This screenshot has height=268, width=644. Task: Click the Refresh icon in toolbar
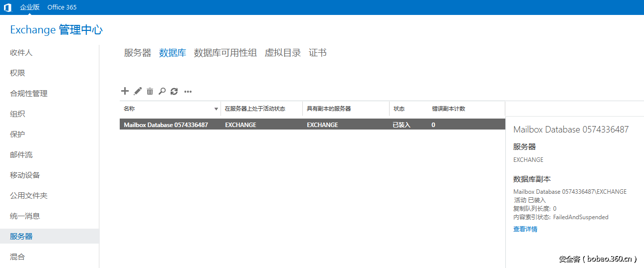coord(174,91)
